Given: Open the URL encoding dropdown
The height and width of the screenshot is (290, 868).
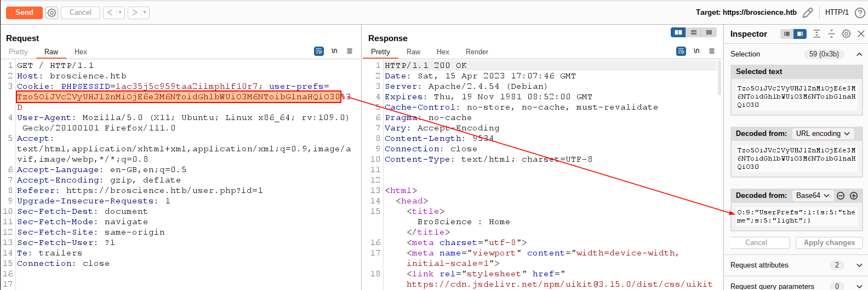Looking at the screenshot, I should 823,134.
